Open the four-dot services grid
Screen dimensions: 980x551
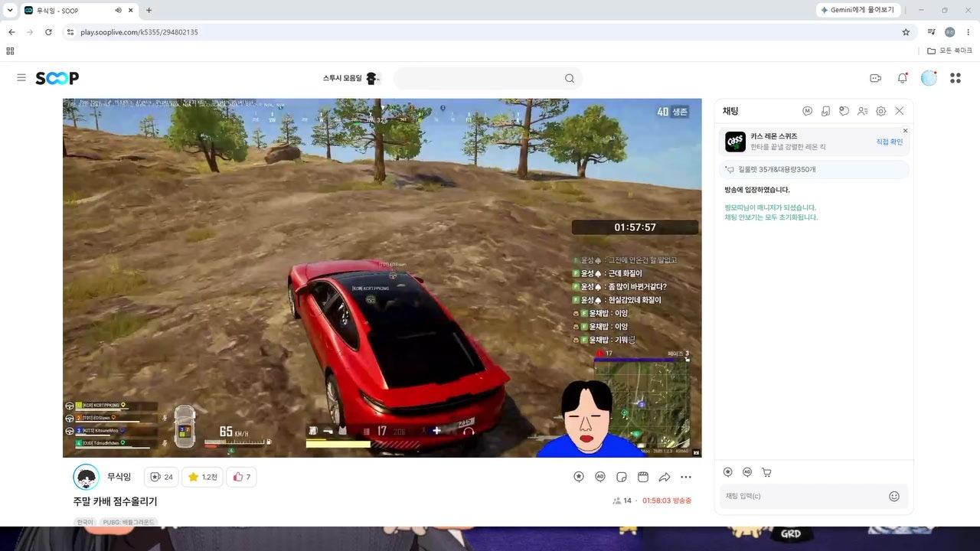pyautogui.click(x=955, y=78)
